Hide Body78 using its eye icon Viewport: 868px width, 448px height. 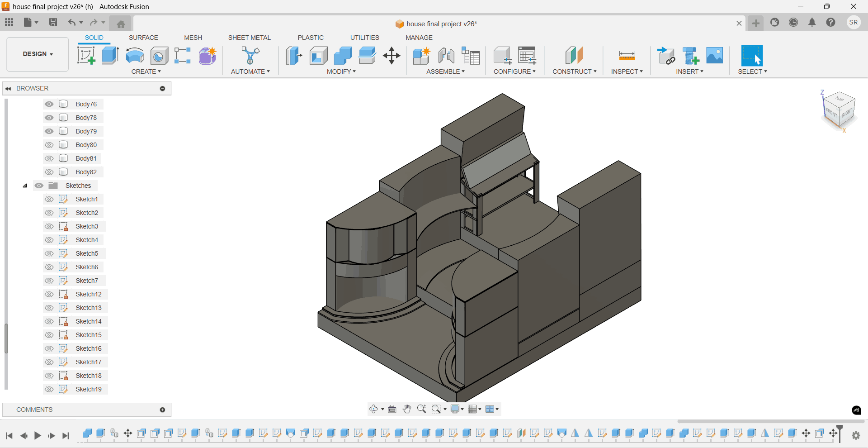pos(49,118)
